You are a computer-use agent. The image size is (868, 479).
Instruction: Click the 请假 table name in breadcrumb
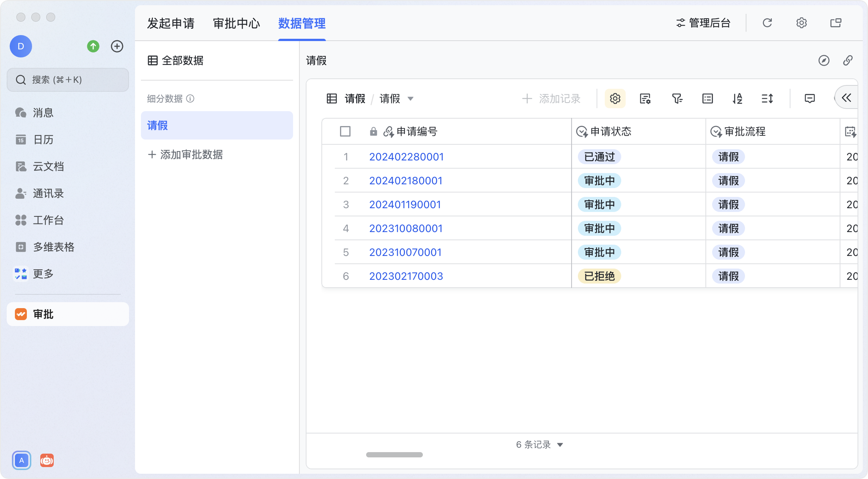[x=355, y=99]
